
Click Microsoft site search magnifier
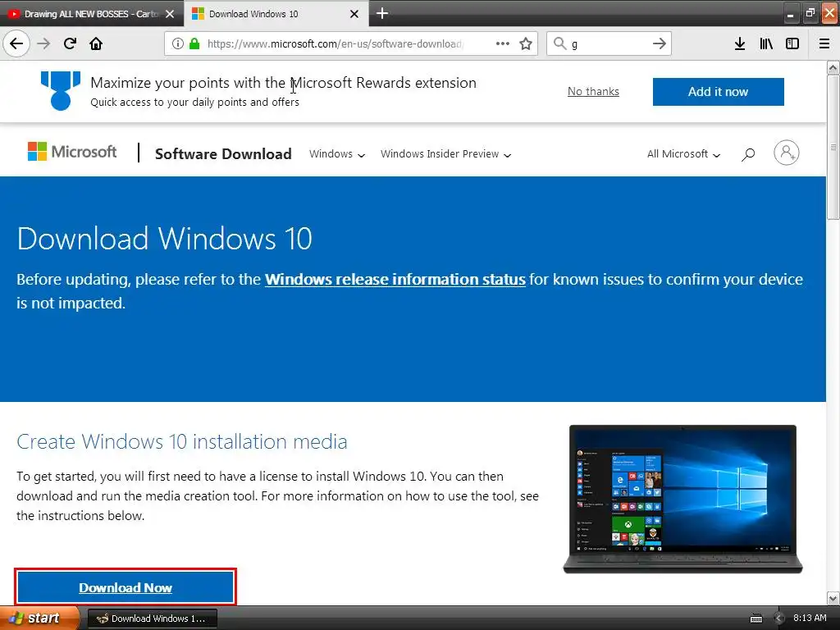pos(748,154)
